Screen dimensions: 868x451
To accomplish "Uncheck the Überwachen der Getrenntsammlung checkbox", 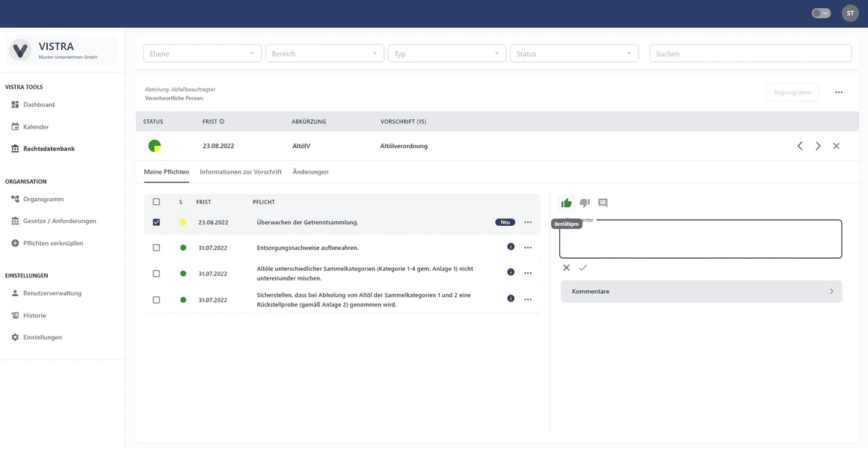I will 156,222.
